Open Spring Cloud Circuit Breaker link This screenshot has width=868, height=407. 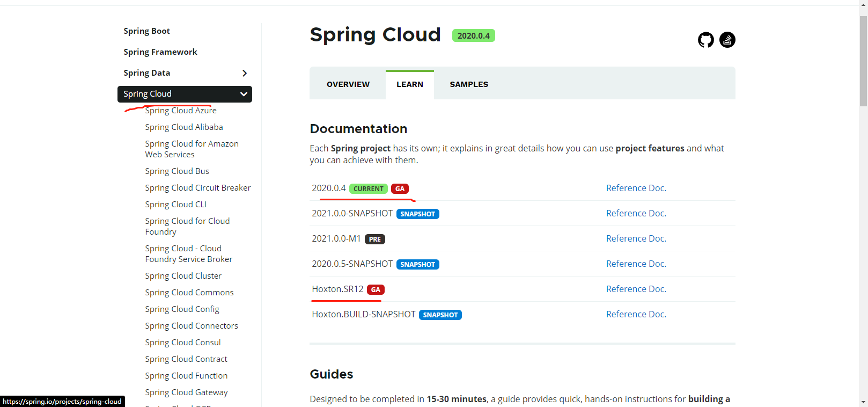point(198,188)
